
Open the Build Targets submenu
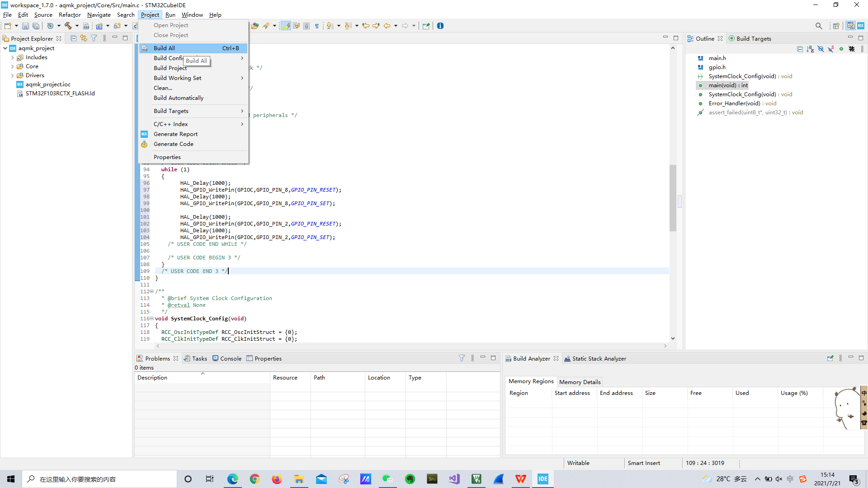pos(193,111)
